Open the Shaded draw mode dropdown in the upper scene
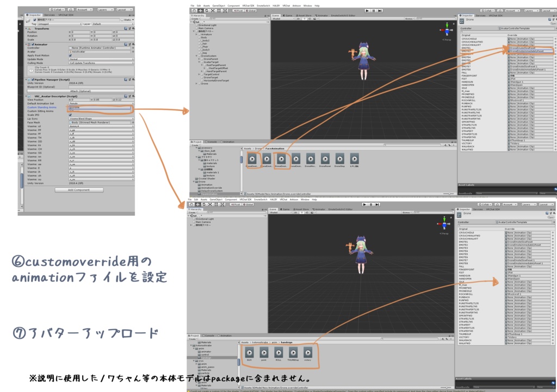Screen dimensions: 557x392 click(282, 18)
